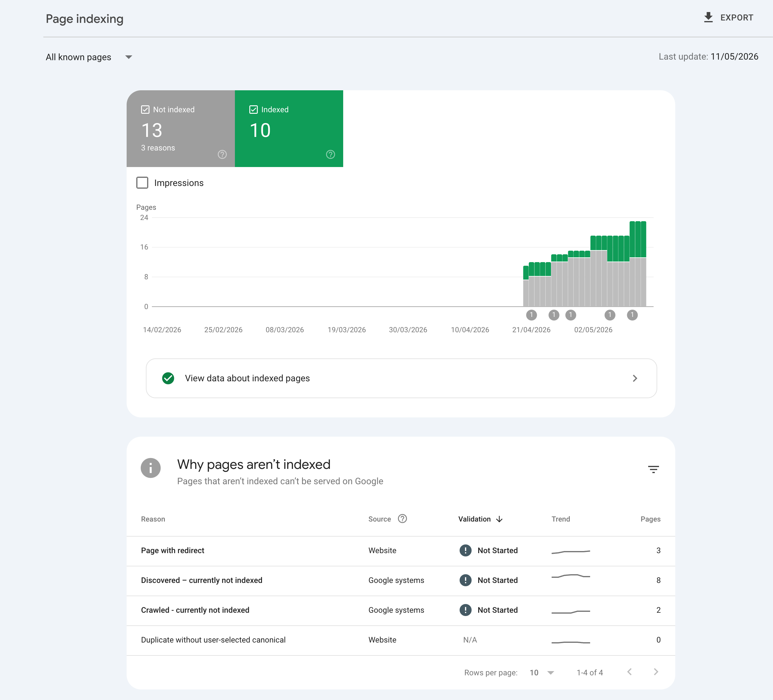Click the Last update date 11/05/2026
Image resolution: width=773 pixels, height=700 pixels.
click(x=734, y=57)
